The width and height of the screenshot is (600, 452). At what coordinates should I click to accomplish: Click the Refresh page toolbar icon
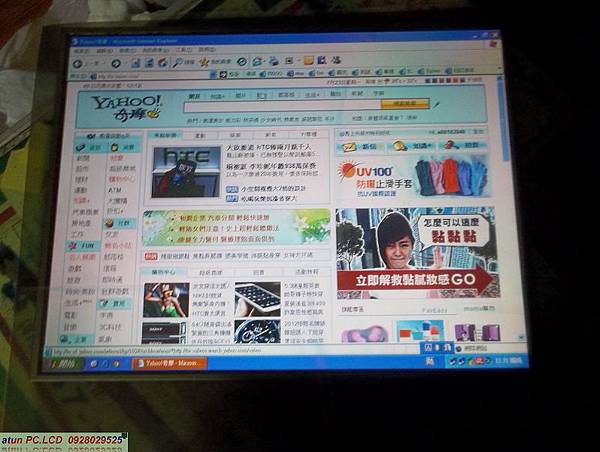coord(150,62)
